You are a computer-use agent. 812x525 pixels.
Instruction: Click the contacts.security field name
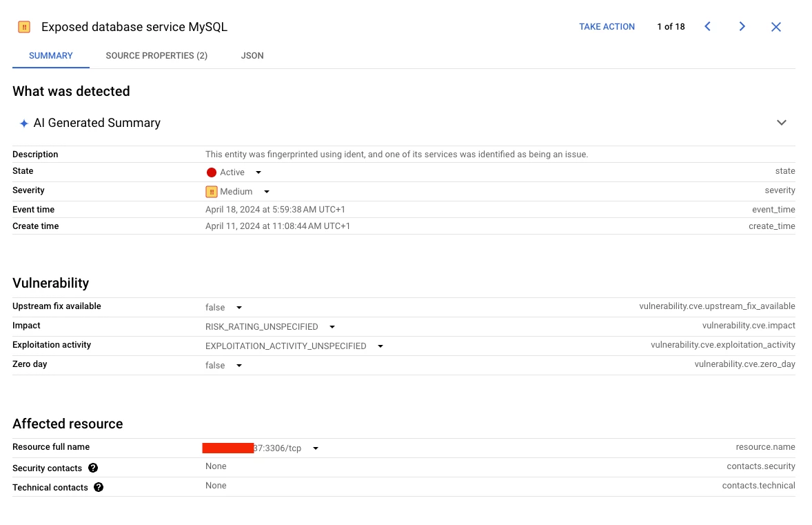(761, 466)
